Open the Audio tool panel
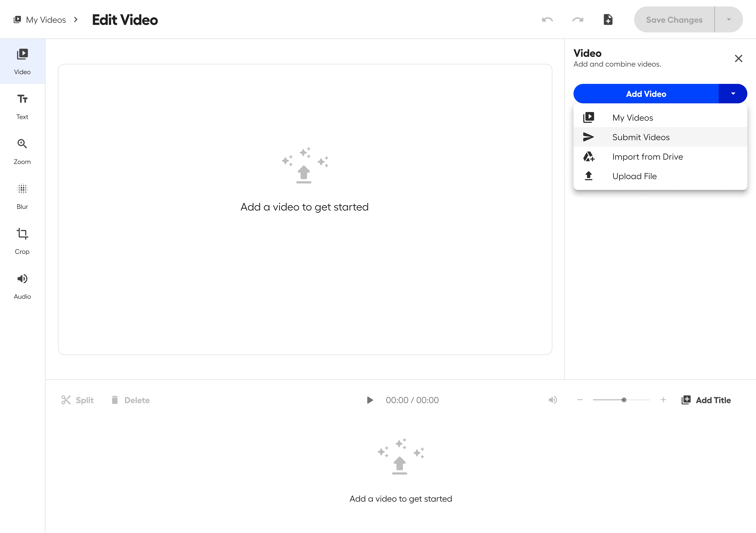Screen dimensions: 756x533 point(22,286)
